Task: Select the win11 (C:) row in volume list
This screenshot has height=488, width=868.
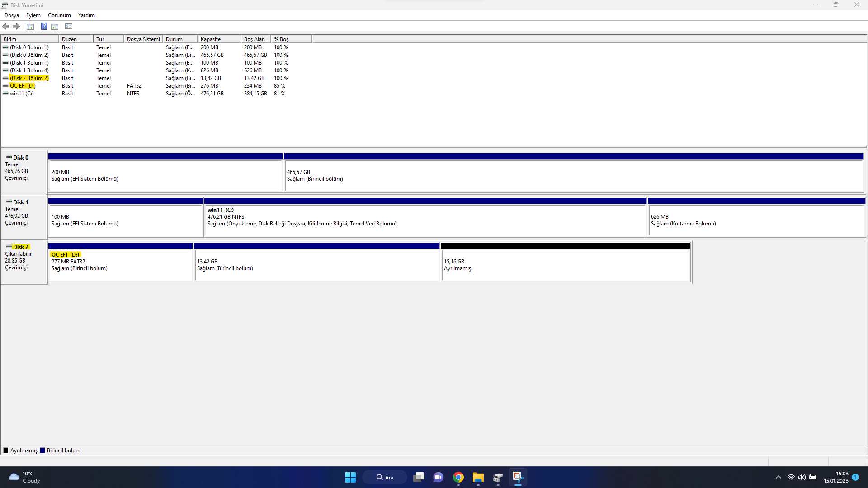Action: pos(22,94)
